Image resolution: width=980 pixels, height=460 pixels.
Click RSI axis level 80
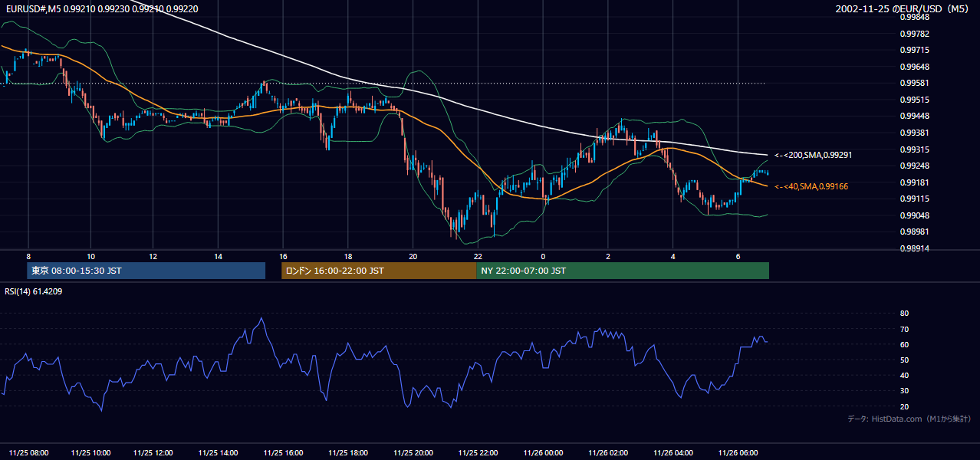[904, 314]
